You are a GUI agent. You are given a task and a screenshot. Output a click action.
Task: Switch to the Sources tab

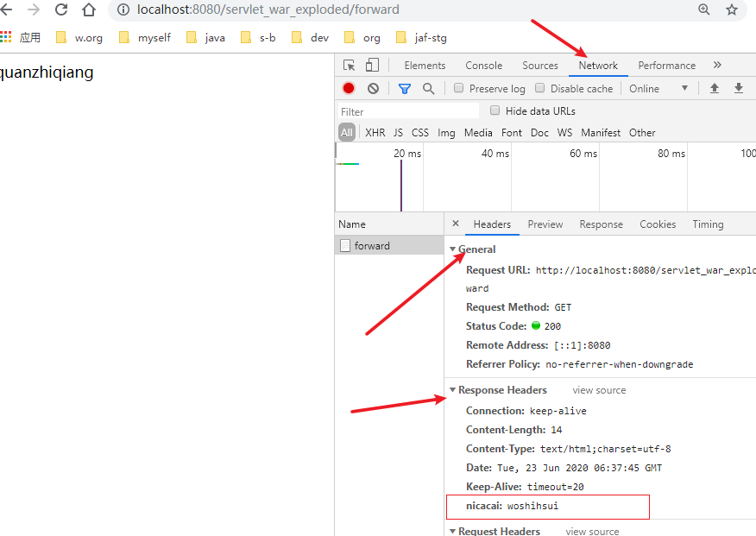(540, 65)
